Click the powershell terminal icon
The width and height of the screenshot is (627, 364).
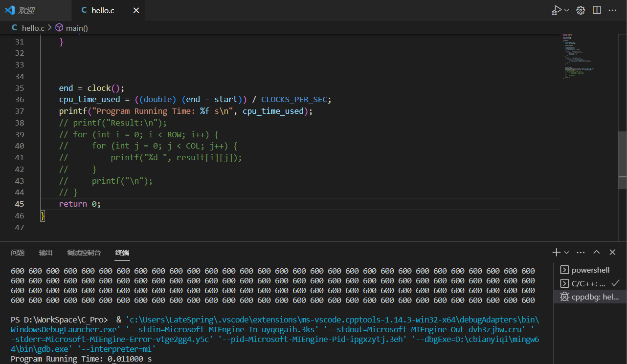pyautogui.click(x=564, y=270)
